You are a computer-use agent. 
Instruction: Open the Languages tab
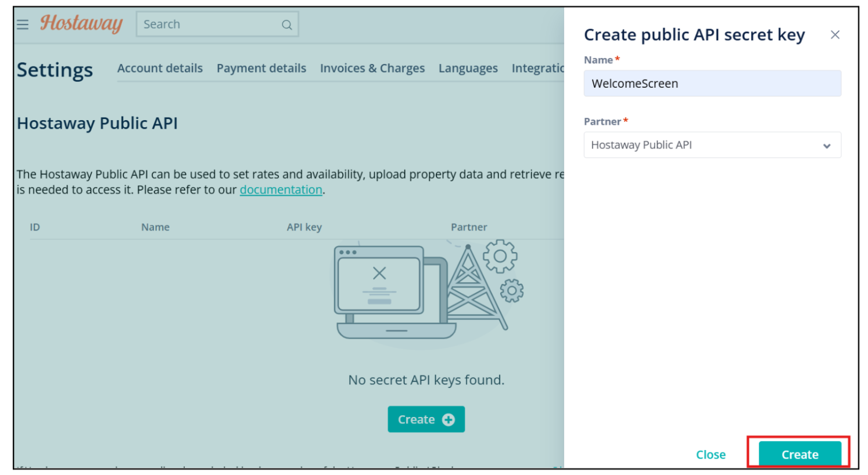pos(468,69)
